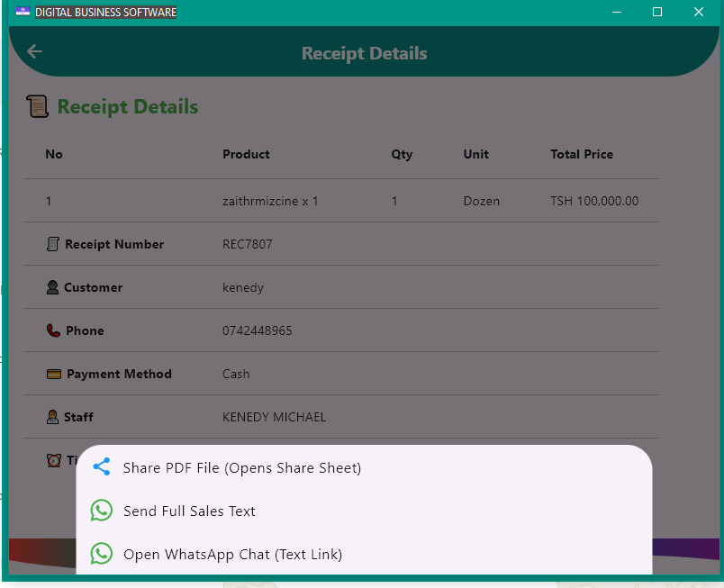
Task: Click the Product column header
Action: 246,154
